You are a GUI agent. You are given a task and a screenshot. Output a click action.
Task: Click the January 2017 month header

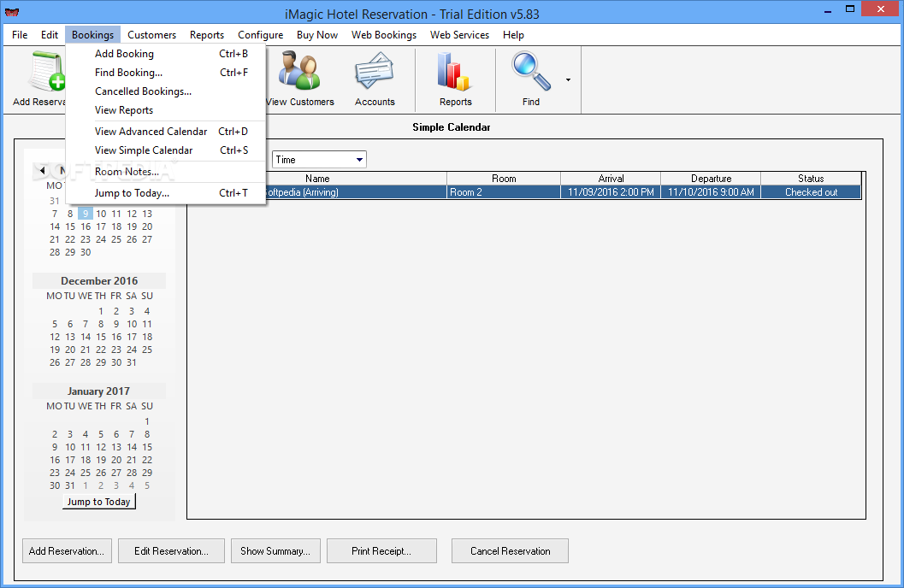pos(98,391)
